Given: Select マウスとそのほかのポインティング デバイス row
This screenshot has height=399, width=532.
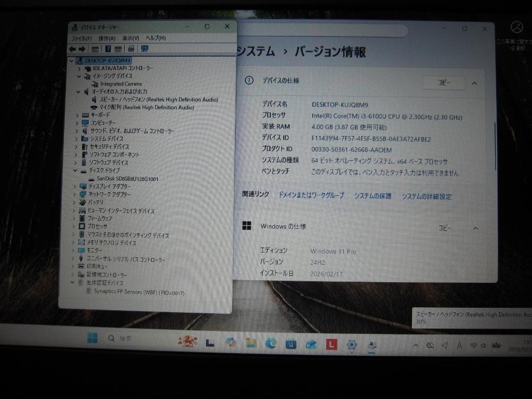Looking at the screenshot, I should coord(128,235).
